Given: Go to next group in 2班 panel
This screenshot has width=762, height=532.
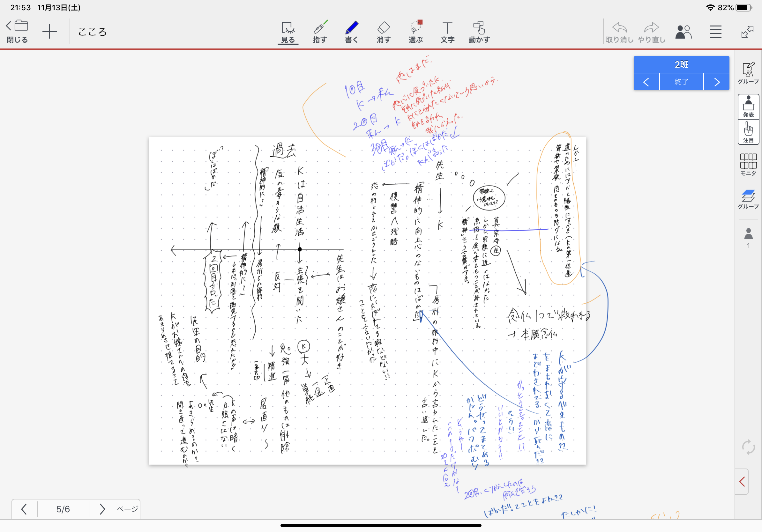Looking at the screenshot, I should [x=717, y=82].
